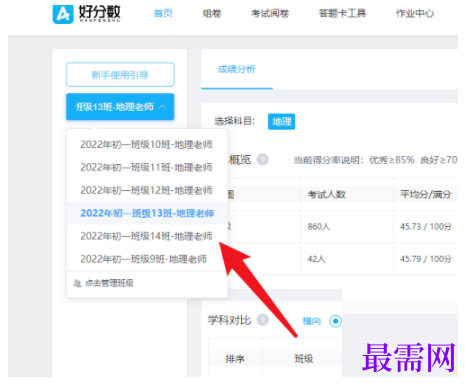Image resolution: width=474 pixels, height=389 pixels.
Task: Click the 45.79 / 100分 cell
Action: (426, 259)
